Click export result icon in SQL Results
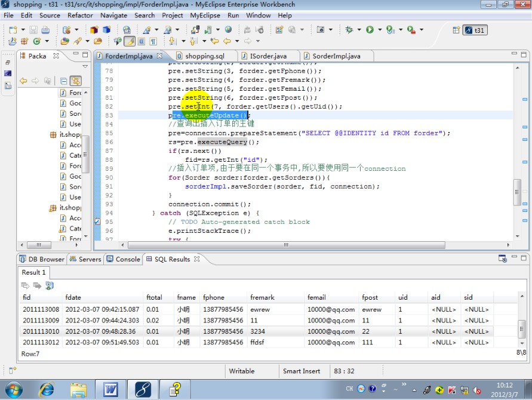 click(x=50, y=285)
